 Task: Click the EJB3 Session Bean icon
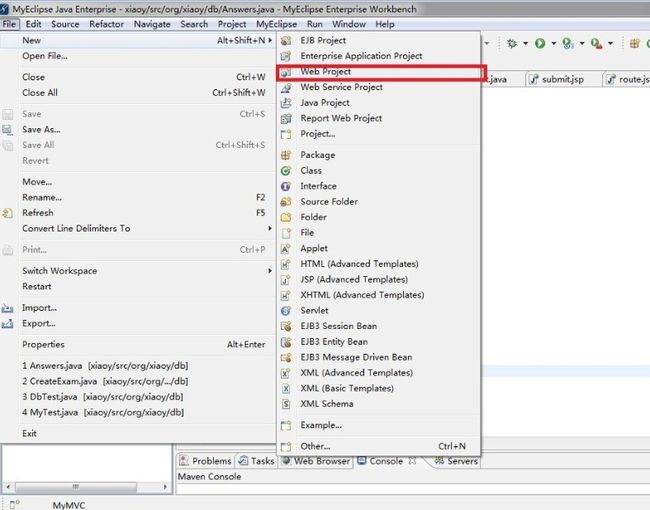point(286,326)
